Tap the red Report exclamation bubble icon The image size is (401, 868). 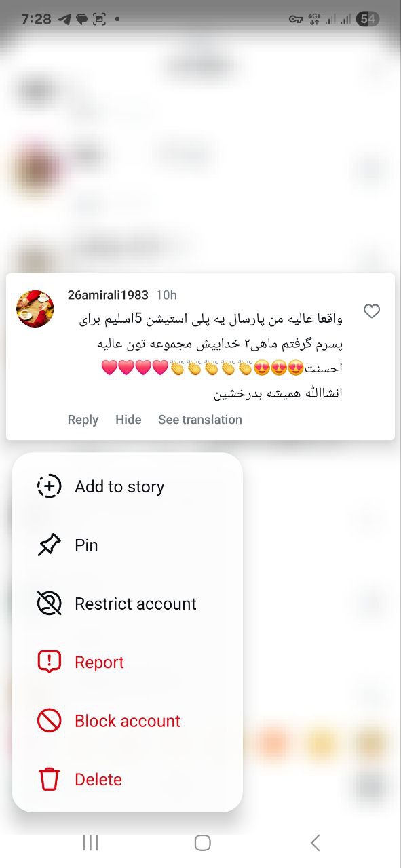click(x=49, y=663)
